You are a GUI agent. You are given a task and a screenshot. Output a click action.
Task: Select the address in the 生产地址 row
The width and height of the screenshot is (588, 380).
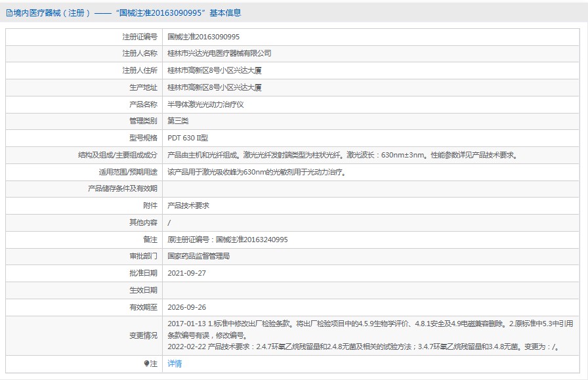click(215, 87)
